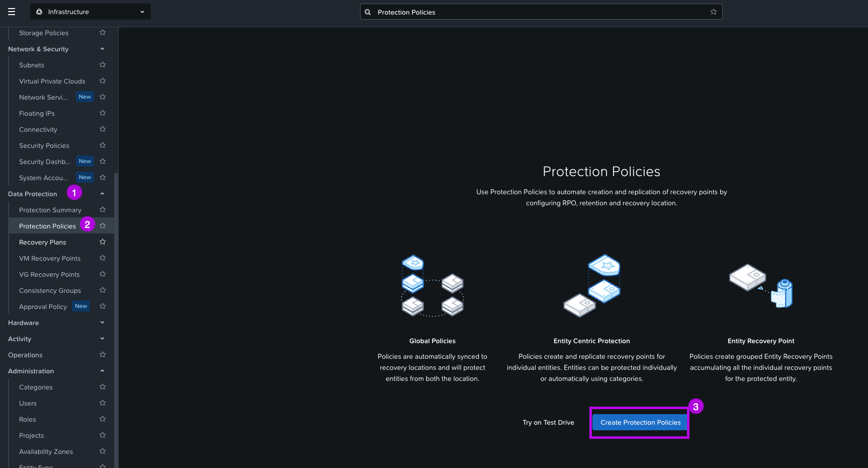Open Users under Administration
This screenshot has width=868, height=468.
(x=28, y=403)
